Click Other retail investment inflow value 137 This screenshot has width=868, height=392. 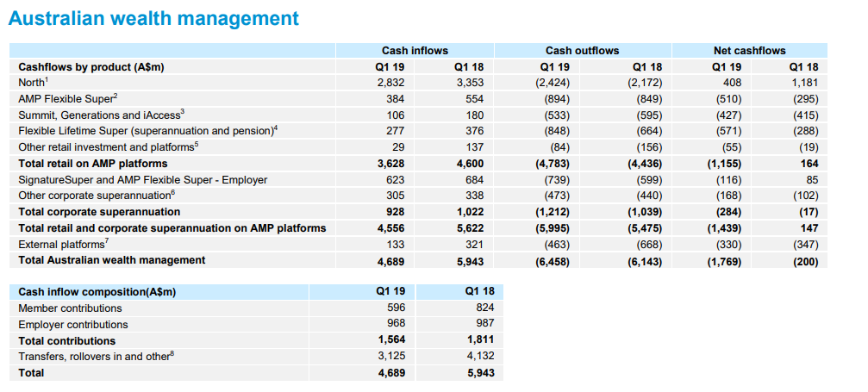coord(474,147)
